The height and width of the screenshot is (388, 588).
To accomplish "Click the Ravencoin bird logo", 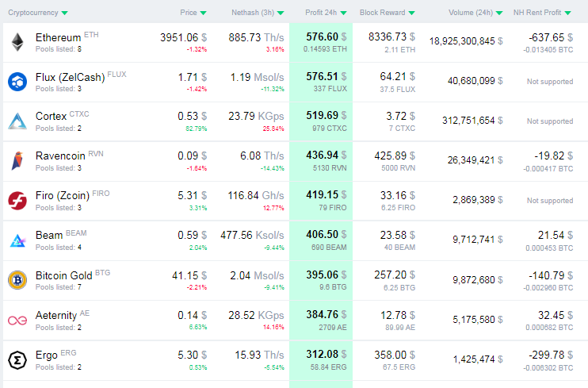I will (17, 161).
